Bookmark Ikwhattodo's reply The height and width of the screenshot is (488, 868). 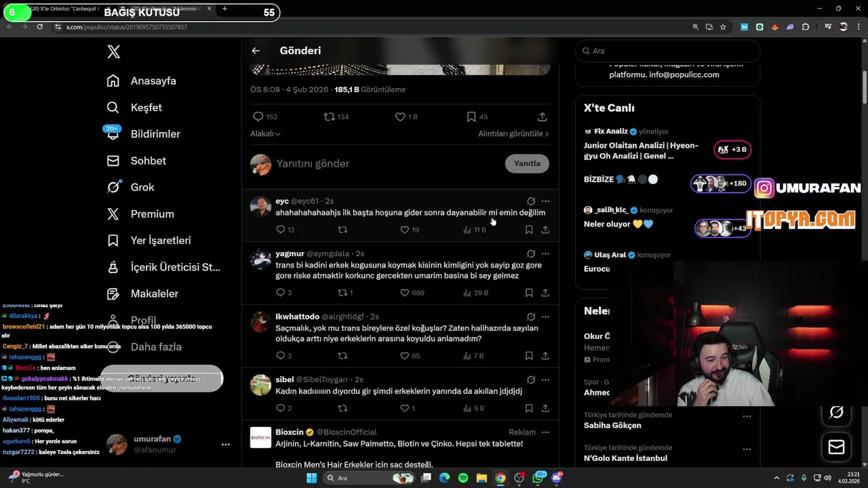pyautogui.click(x=529, y=356)
